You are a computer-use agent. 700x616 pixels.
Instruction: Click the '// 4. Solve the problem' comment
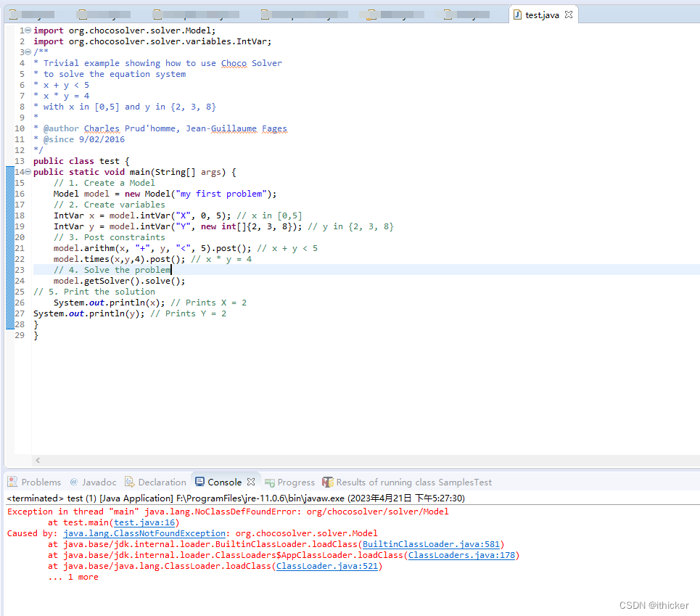(112, 270)
